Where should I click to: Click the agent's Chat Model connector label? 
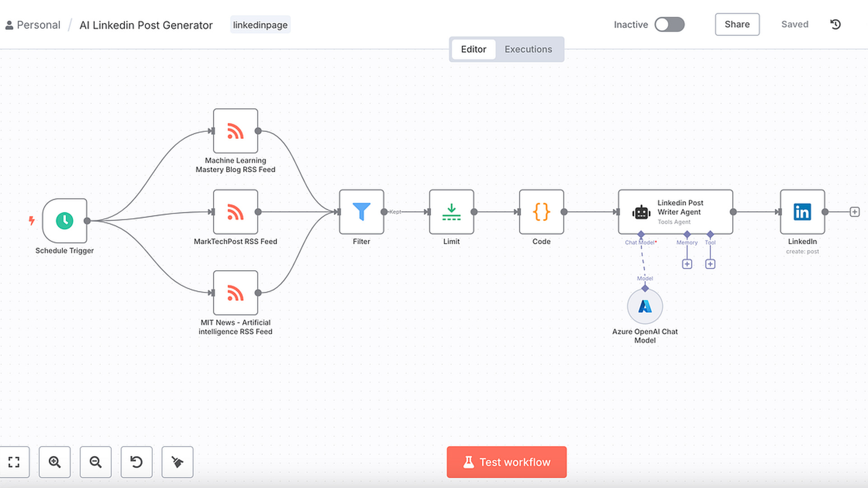click(641, 243)
